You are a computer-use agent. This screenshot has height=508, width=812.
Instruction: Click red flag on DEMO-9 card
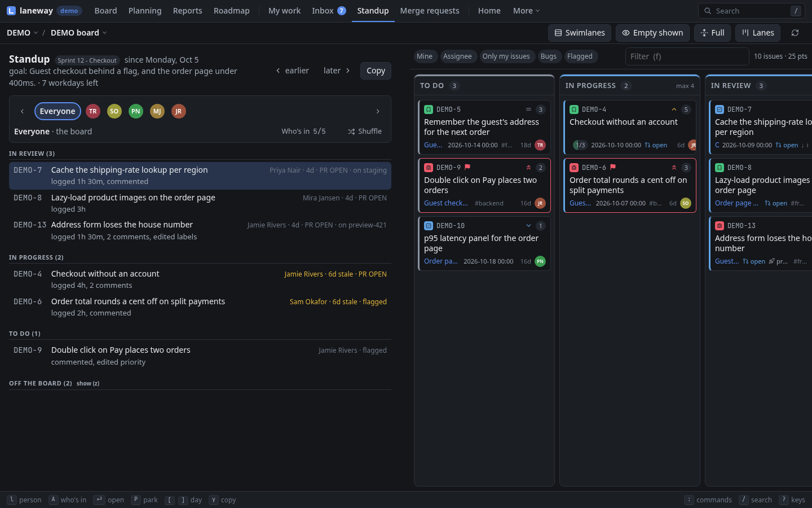(x=467, y=167)
